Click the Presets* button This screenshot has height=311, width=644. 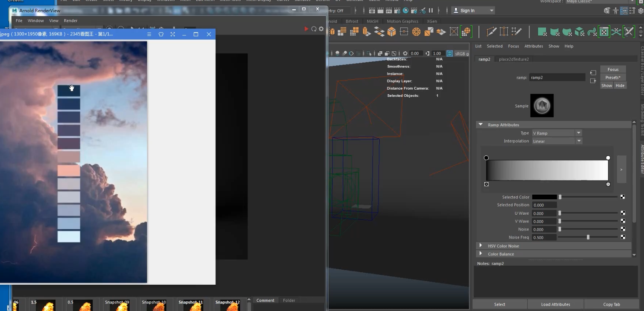coord(613,78)
